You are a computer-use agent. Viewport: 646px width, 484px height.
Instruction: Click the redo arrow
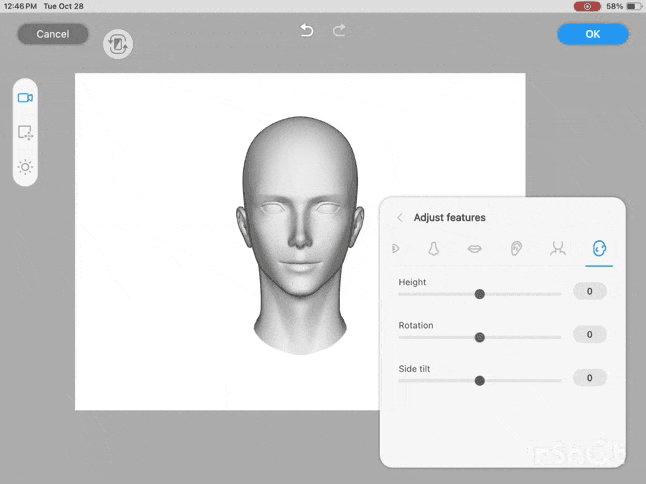coord(339,31)
